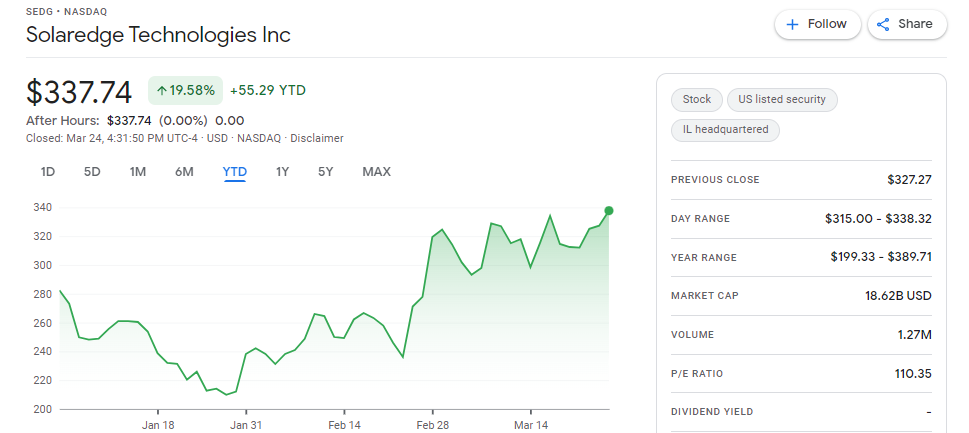Click the green endpoint dot on chart
Image resolution: width=969 pixels, height=433 pixels.
point(609,211)
